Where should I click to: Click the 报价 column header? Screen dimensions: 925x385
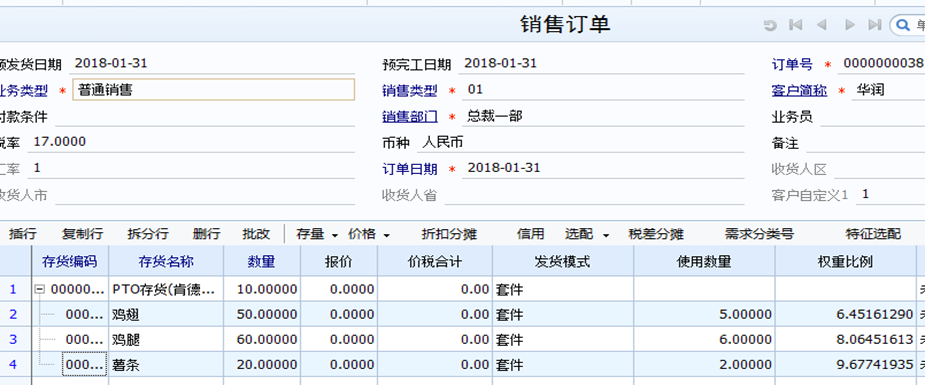tap(339, 262)
